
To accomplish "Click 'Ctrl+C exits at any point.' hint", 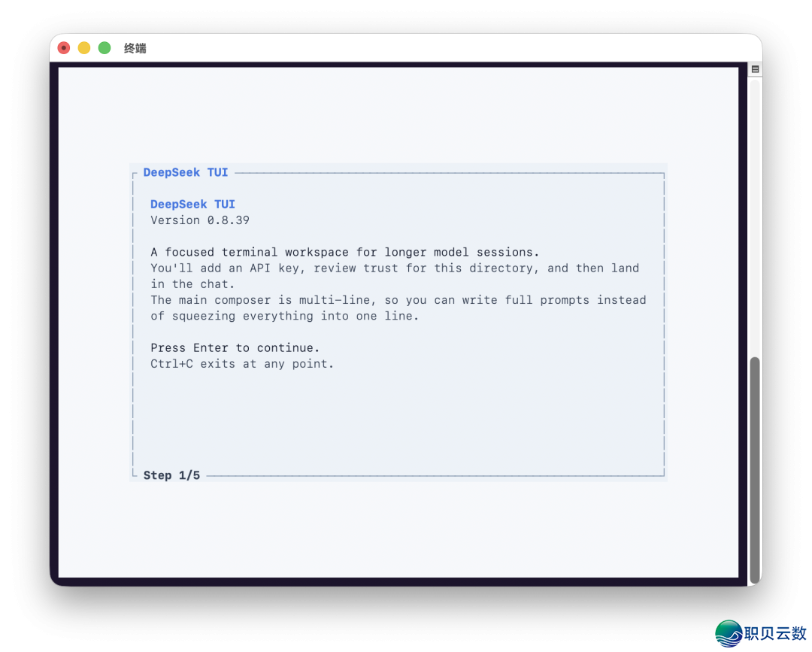I will [x=242, y=364].
